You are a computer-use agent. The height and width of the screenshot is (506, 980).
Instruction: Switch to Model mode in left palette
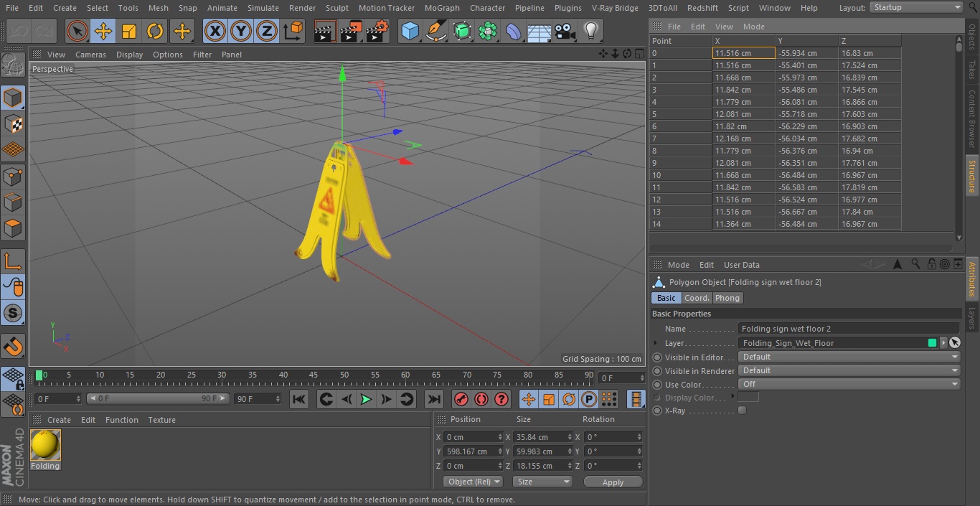[x=13, y=98]
